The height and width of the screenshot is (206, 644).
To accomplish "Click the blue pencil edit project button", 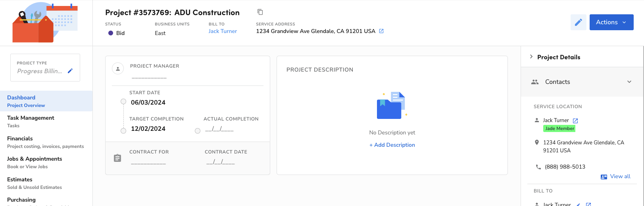I will pos(578,22).
